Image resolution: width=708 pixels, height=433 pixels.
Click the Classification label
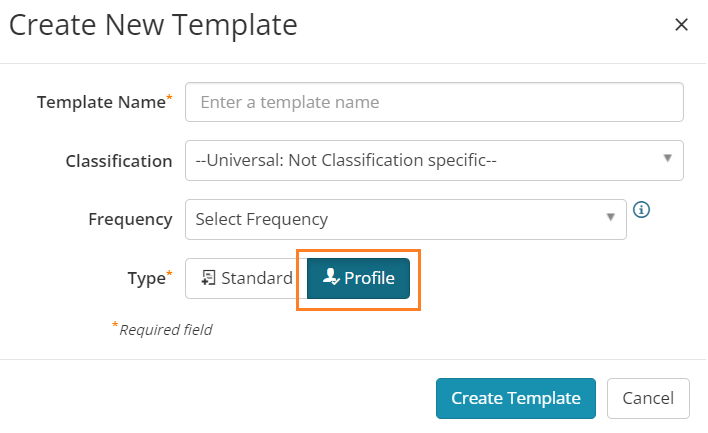tap(119, 161)
